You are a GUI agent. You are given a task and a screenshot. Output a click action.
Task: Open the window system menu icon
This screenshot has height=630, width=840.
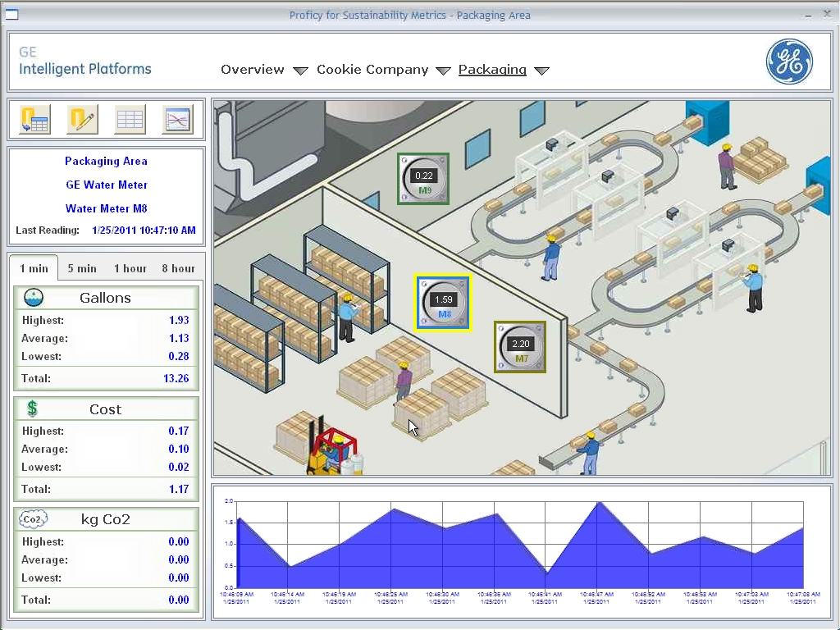(11, 15)
